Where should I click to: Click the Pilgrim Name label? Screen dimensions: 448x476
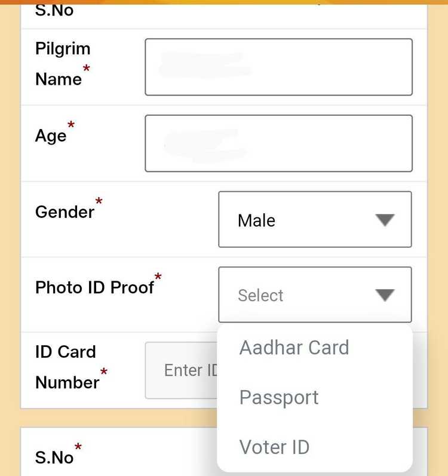[62, 63]
